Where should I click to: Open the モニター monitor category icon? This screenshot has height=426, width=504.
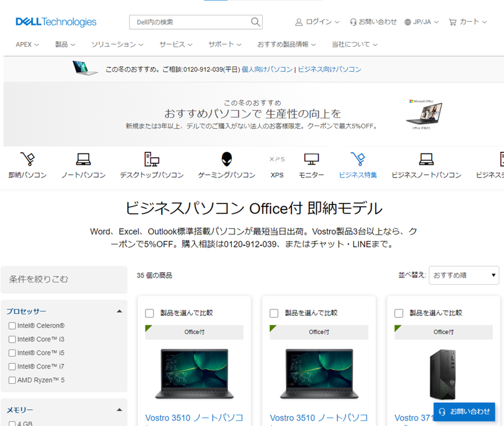(x=312, y=159)
